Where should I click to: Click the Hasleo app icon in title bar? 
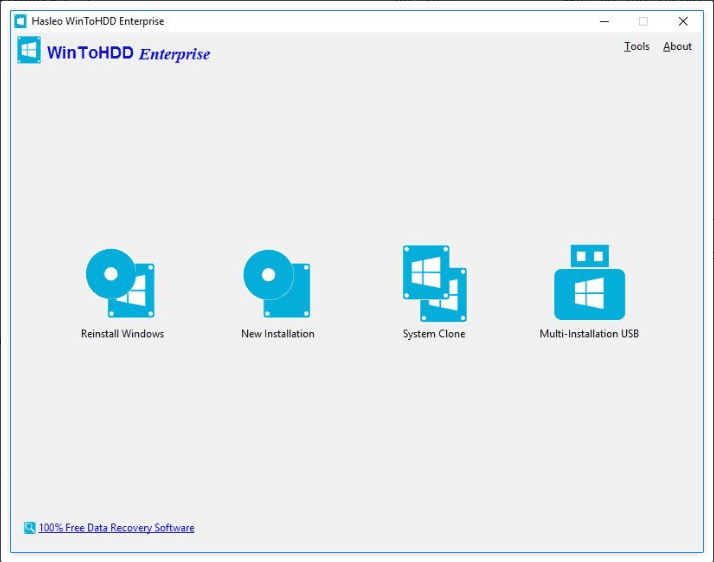point(20,21)
